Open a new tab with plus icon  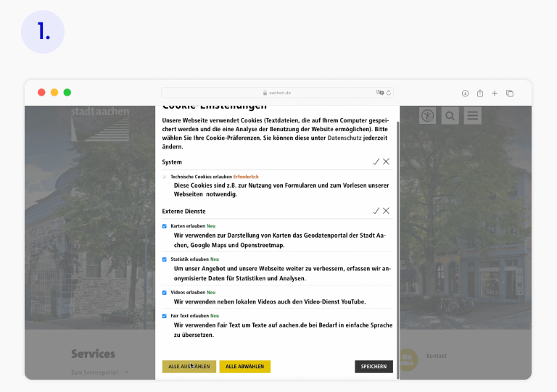click(x=495, y=93)
